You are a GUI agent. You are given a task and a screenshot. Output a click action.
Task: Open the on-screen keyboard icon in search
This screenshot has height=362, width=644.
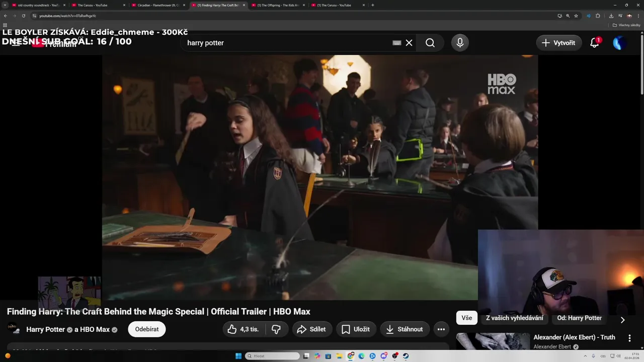pyautogui.click(x=397, y=43)
